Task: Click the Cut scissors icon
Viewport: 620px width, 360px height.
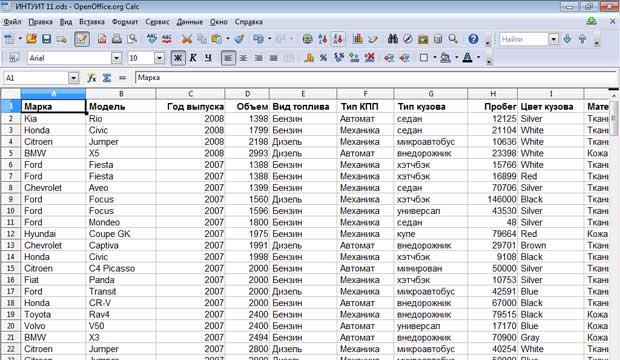Action: click(187, 39)
